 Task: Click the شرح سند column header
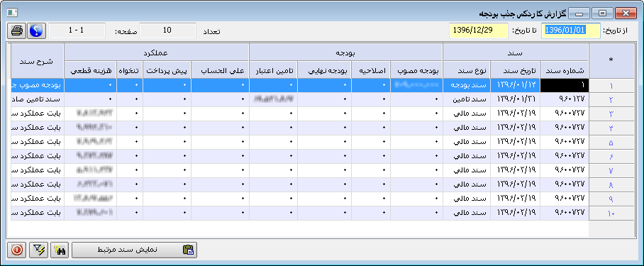38,61
